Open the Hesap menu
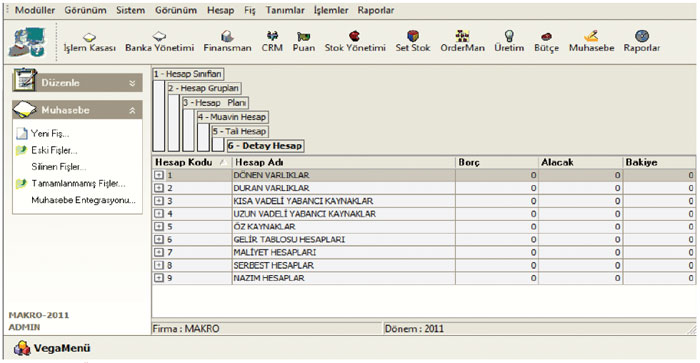700x363 pixels. tap(221, 10)
